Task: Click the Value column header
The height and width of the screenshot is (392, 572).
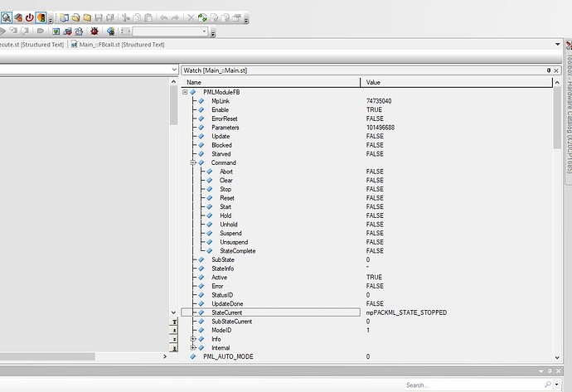Action: [457, 82]
